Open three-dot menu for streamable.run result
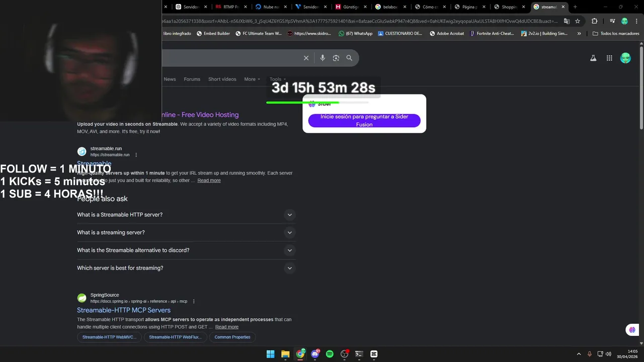 coord(136,155)
